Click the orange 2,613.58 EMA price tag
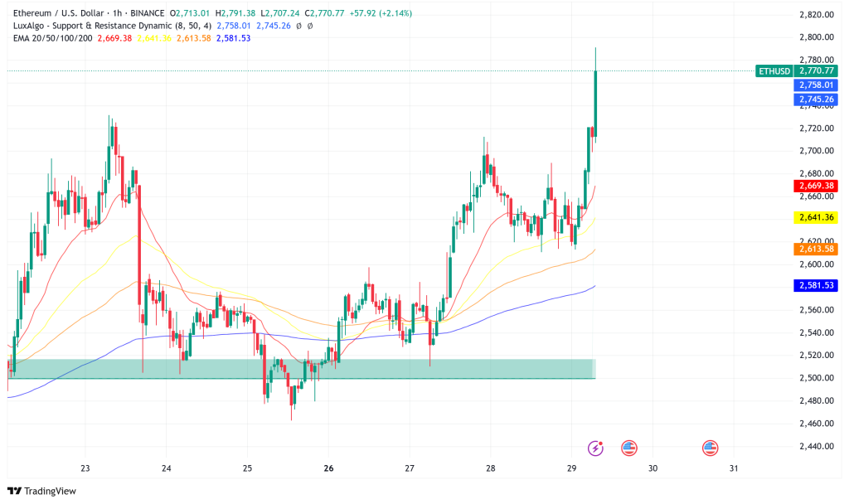 (816, 249)
